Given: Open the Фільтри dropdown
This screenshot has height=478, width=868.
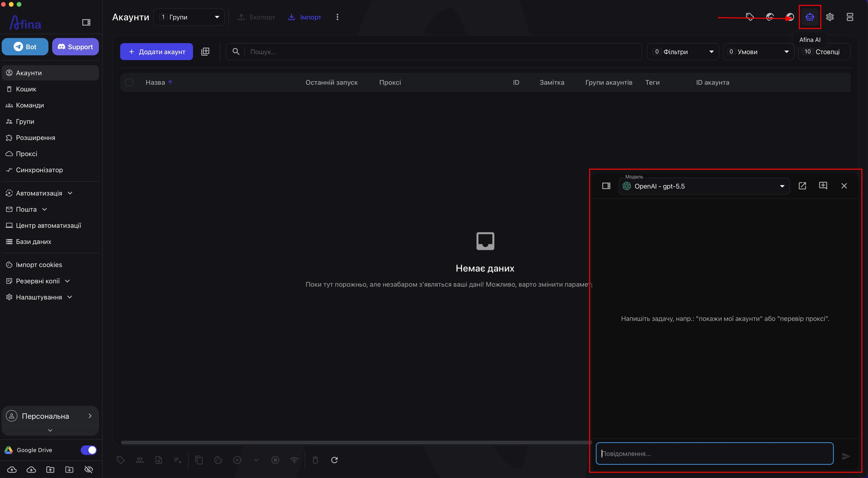Looking at the screenshot, I should pyautogui.click(x=683, y=52).
